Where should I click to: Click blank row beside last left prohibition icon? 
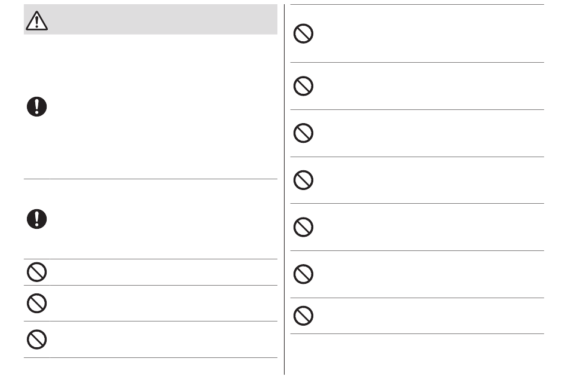pyautogui.click(x=163, y=339)
